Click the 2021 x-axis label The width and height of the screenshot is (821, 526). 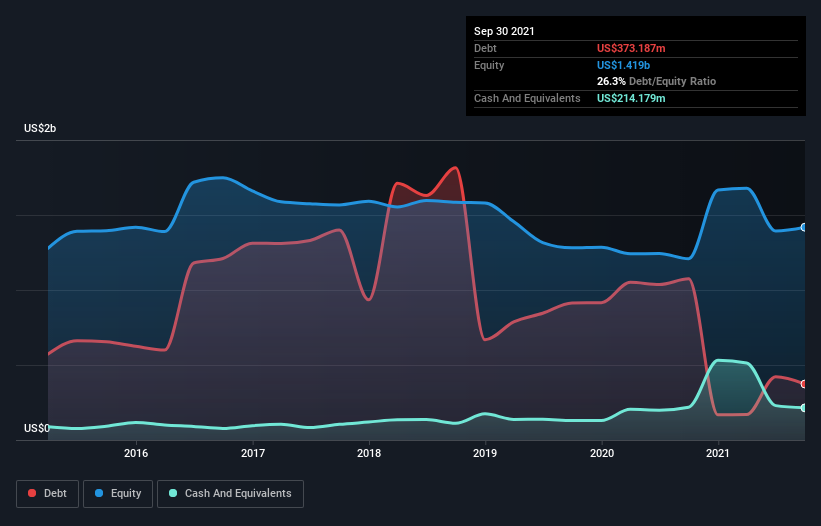point(718,453)
